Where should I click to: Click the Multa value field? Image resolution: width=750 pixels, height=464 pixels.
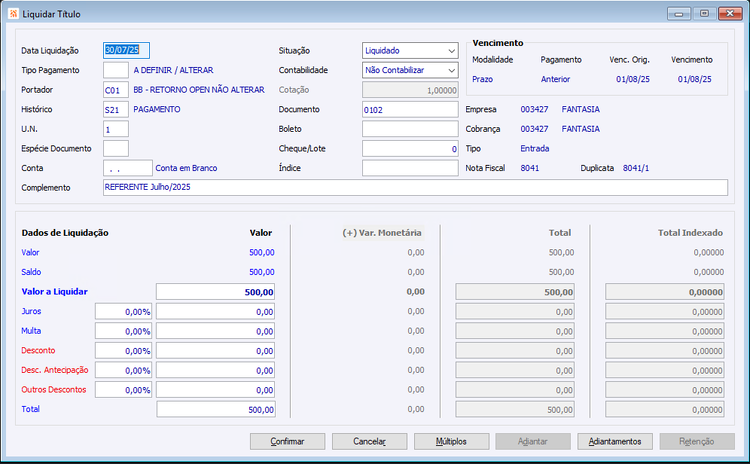tap(215, 331)
